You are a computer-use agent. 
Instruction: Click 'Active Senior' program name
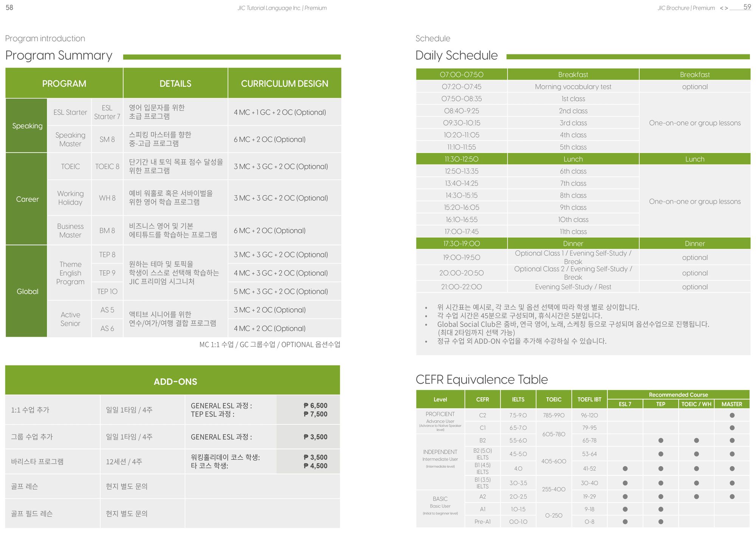(70, 319)
